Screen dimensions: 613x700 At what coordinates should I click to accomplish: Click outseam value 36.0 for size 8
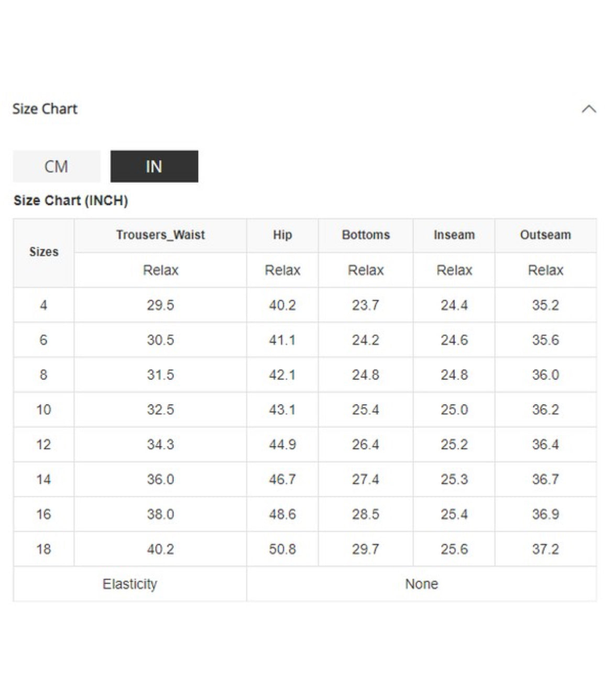point(545,375)
